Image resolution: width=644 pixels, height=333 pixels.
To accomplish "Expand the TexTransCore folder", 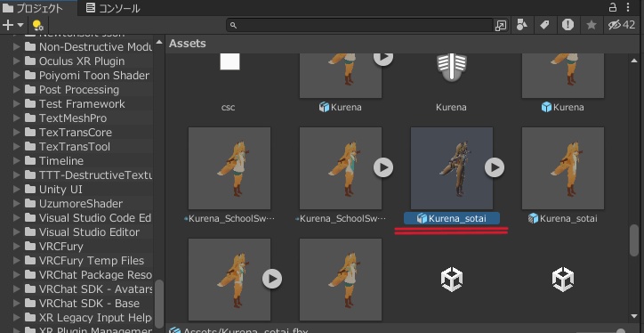I will click(x=16, y=133).
